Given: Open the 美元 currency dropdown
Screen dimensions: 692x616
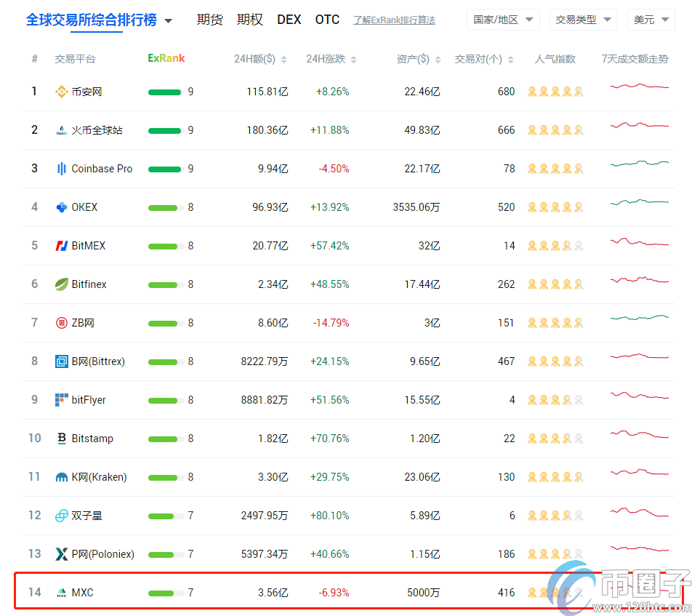Looking at the screenshot, I should 651,20.
